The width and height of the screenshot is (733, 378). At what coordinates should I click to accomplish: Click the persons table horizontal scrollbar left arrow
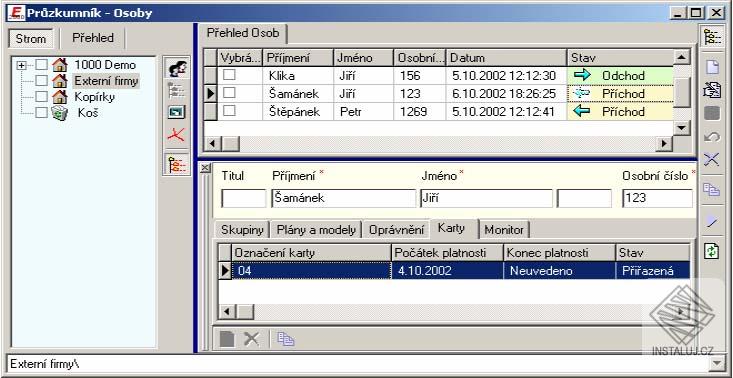pos(213,144)
